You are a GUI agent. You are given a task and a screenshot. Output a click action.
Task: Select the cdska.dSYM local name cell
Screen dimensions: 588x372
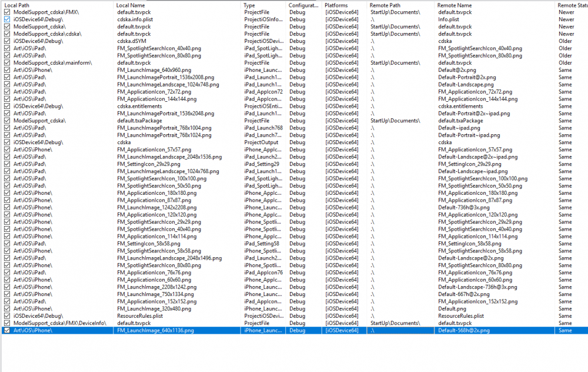[132, 41]
